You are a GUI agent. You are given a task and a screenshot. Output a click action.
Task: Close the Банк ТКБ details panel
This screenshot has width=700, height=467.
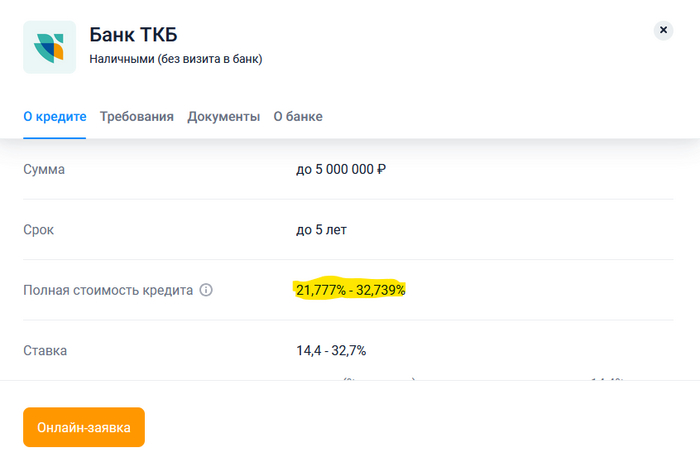coord(663,31)
